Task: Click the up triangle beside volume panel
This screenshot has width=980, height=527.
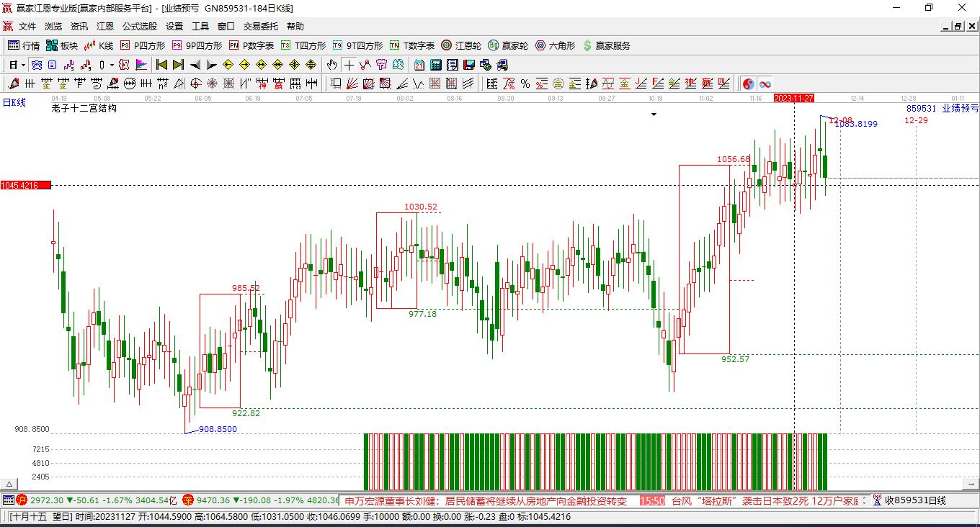Action: tap(9, 484)
